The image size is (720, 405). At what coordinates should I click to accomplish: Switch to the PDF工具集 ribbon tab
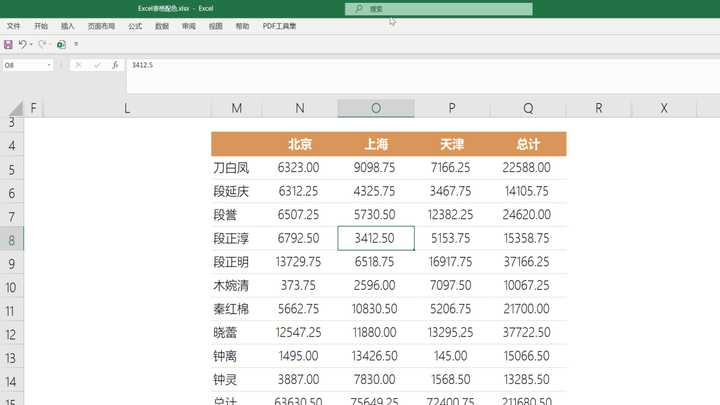coord(279,26)
